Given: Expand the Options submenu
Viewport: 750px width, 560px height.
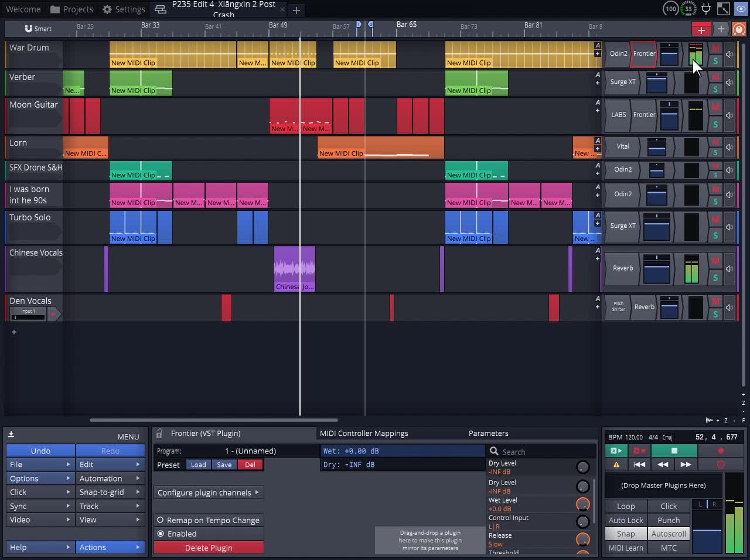Looking at the screenshot, I should (40, 479).
